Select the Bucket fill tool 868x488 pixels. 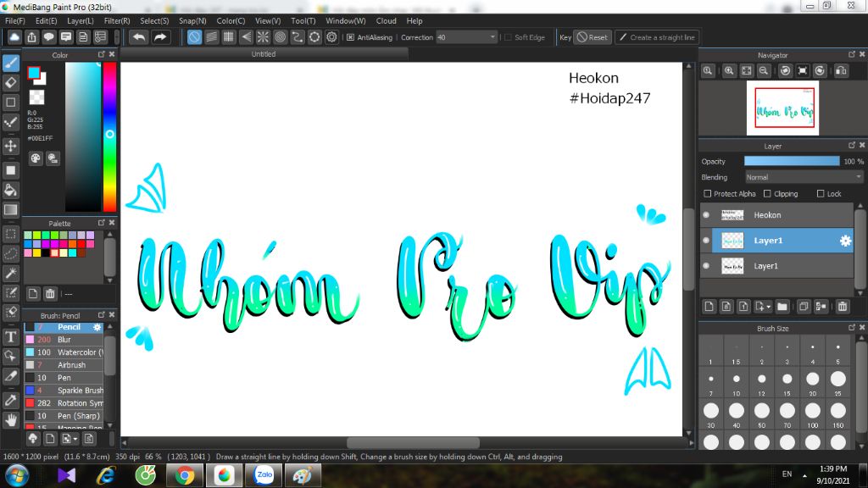pos(11,190)
